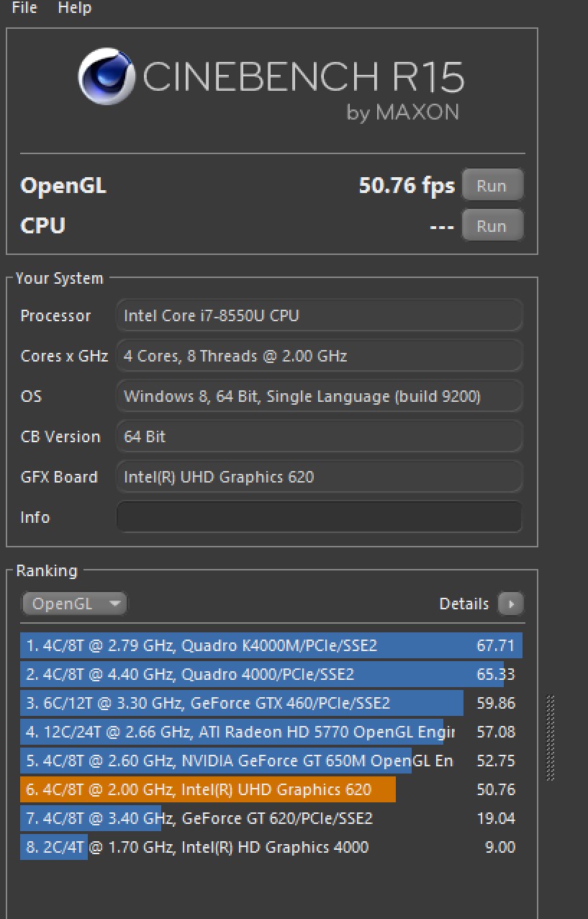Viewport: 588px width, 919px height.
Task: Click the Cores x GHz value field
Action: pyautogui.click(x=319, y=356)
